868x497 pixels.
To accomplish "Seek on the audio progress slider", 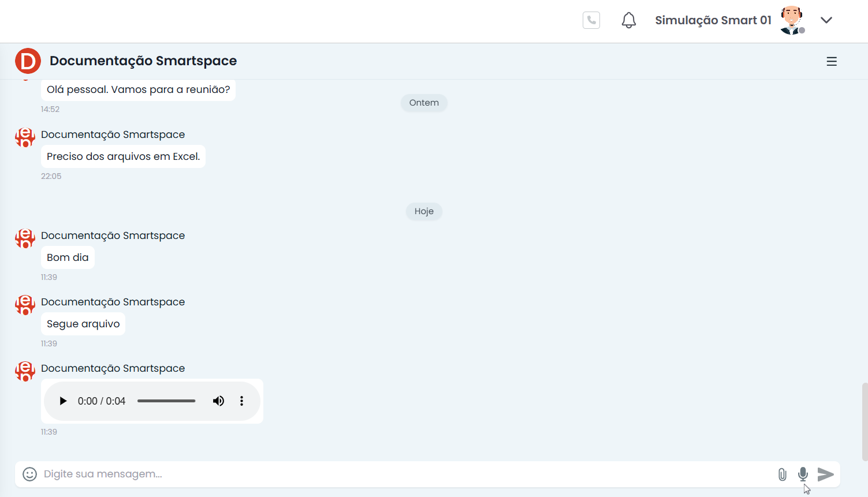I will tap(166, 401).
